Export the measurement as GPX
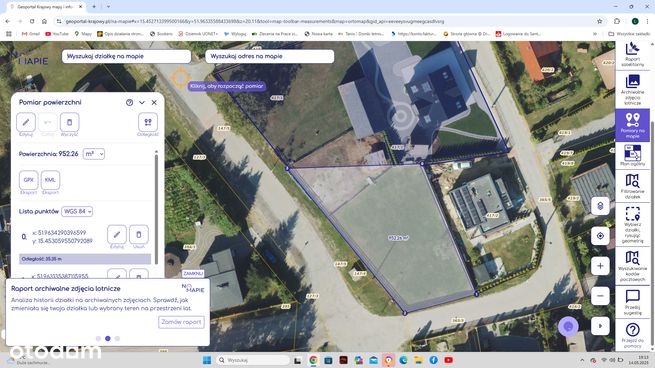Viewport: 655px width, 368px height. click(28, 180)
